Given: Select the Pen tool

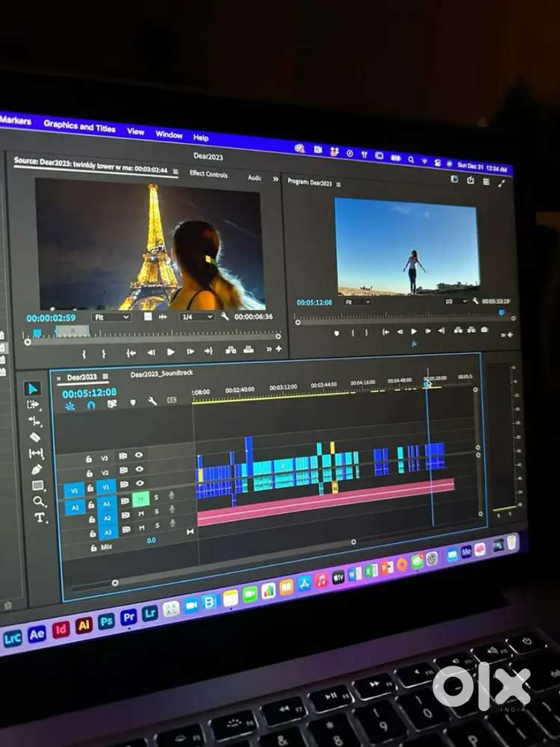Looking at the screenshot, I should [37, 469].
